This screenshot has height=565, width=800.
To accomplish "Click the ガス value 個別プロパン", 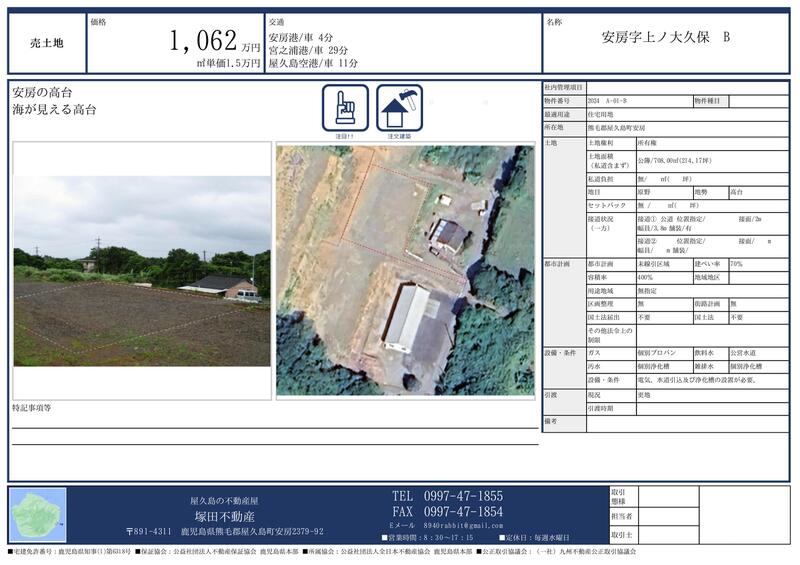I will pos(660,354).
